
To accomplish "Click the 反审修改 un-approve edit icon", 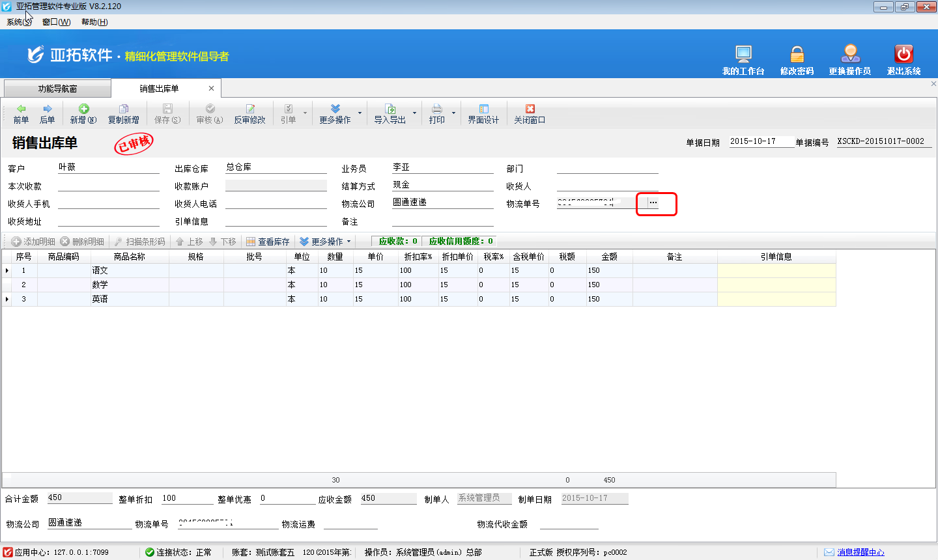I will (250, 109).
